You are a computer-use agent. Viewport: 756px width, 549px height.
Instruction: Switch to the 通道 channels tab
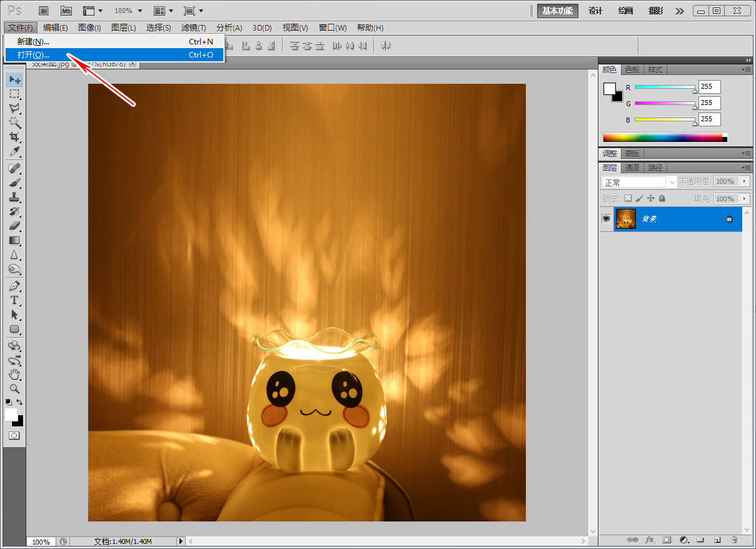pos(632,168)
